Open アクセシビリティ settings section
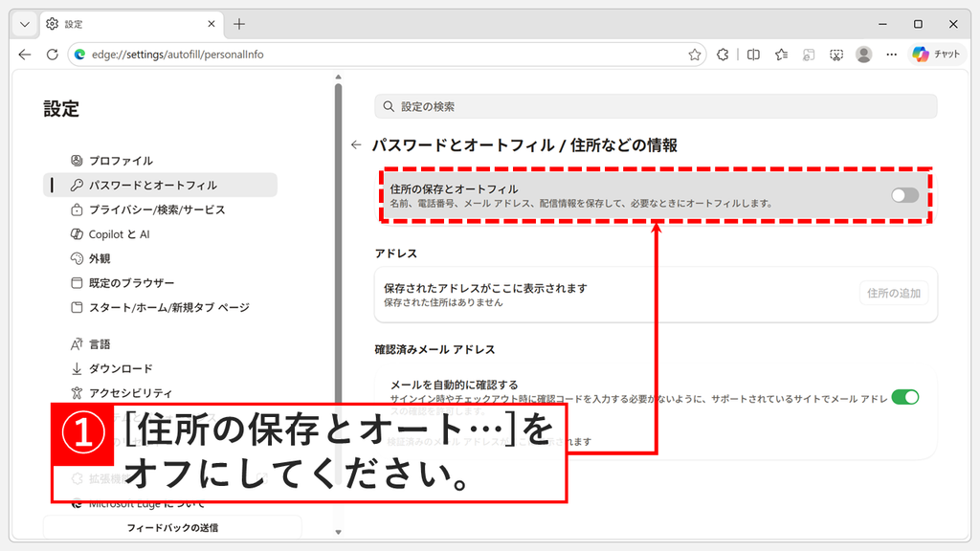Viewport: 980px width, 551px height. point(160,393)
